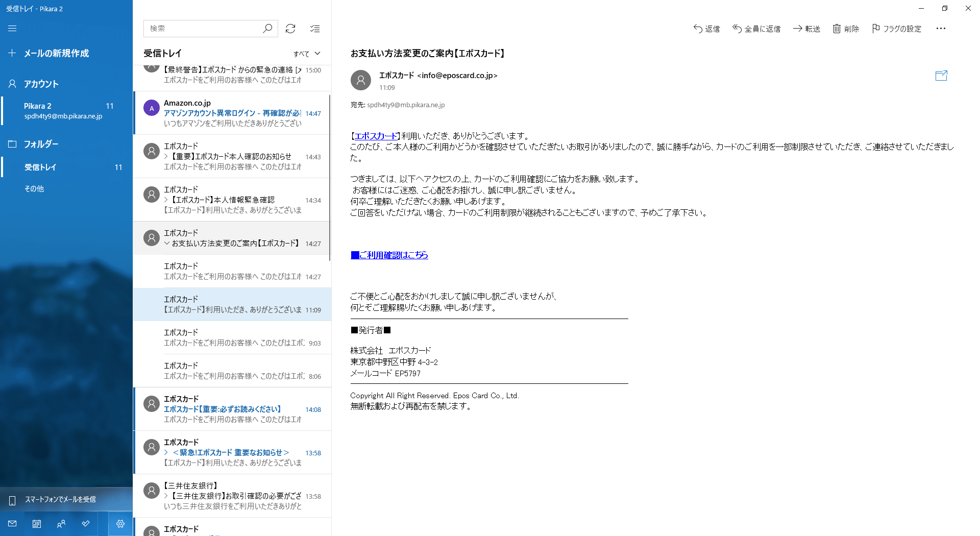The height and width of the screenshot is (536, 980).
Task: Click the account person icon
Action: (x=12, y=84)
